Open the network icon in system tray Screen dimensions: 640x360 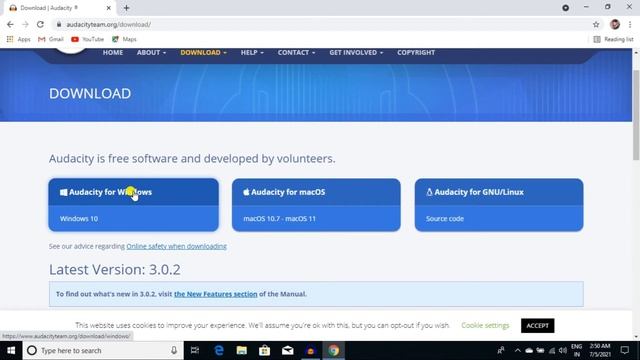552,351
